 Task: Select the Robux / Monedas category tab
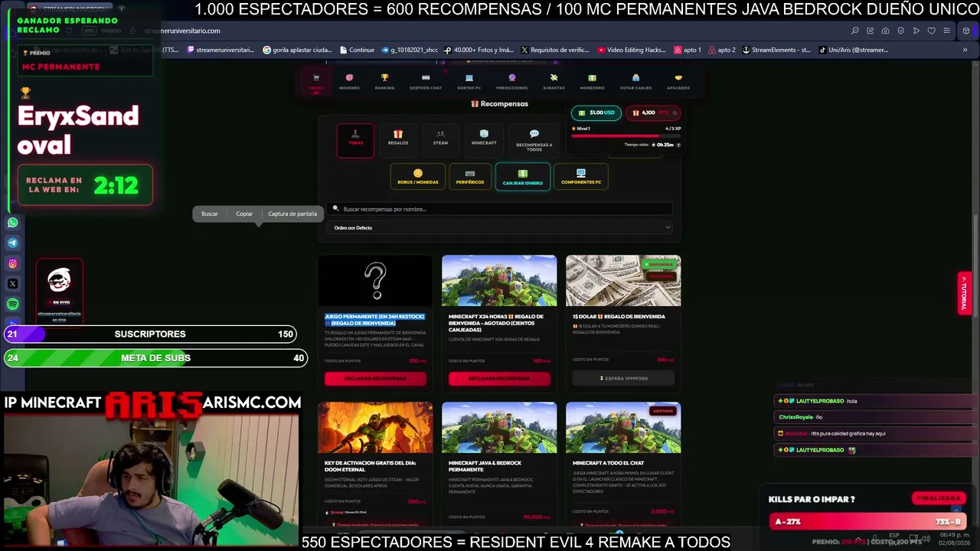pyautogui.click(x=417, y=177)
